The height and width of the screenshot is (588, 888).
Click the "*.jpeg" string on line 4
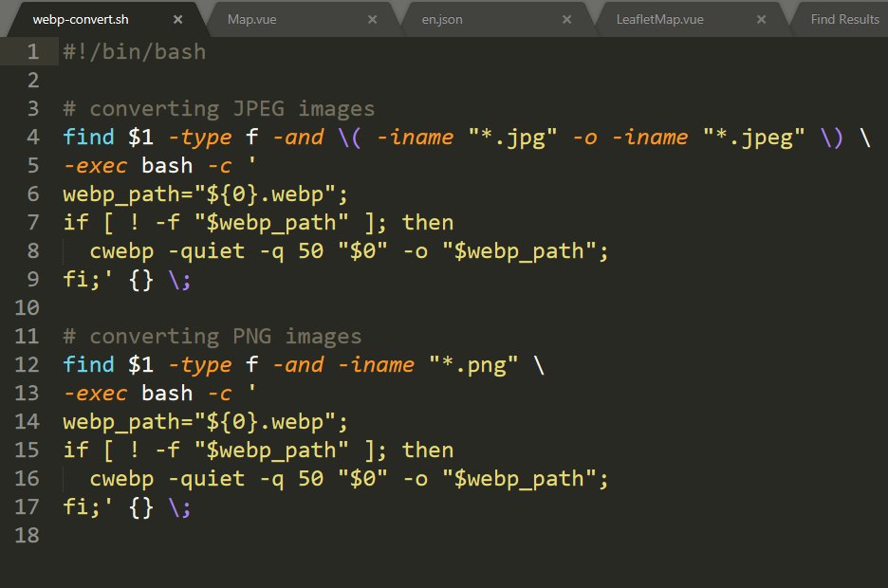point(754,138)
